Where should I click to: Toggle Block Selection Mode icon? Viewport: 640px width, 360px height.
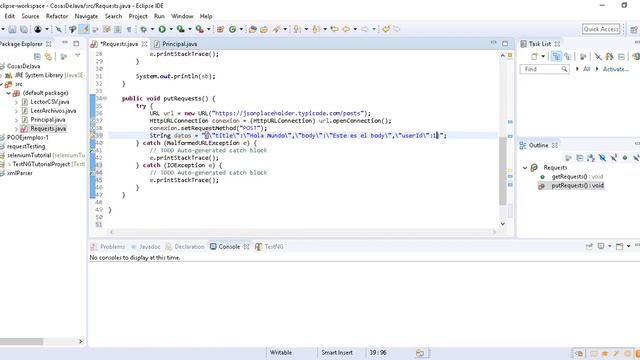[118, 29]
